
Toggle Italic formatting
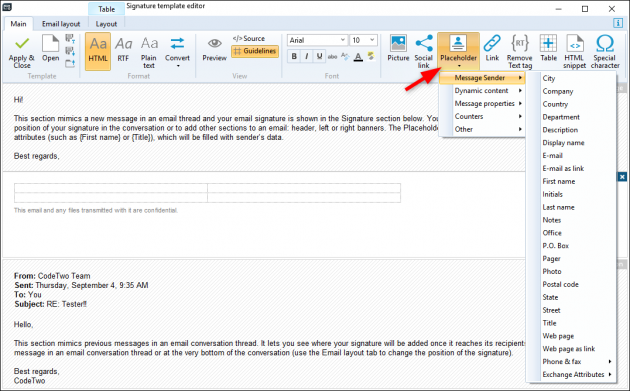(307, 57)
